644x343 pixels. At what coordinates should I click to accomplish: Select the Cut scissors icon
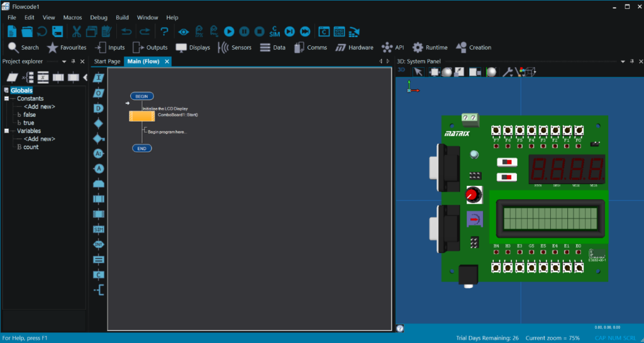(76, 31)
